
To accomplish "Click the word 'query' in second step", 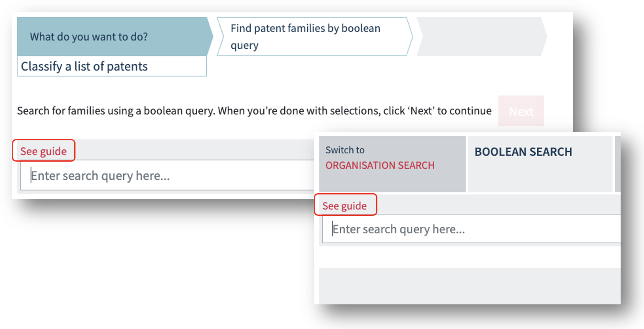I will pyautogui.click(x=244, y=46).
